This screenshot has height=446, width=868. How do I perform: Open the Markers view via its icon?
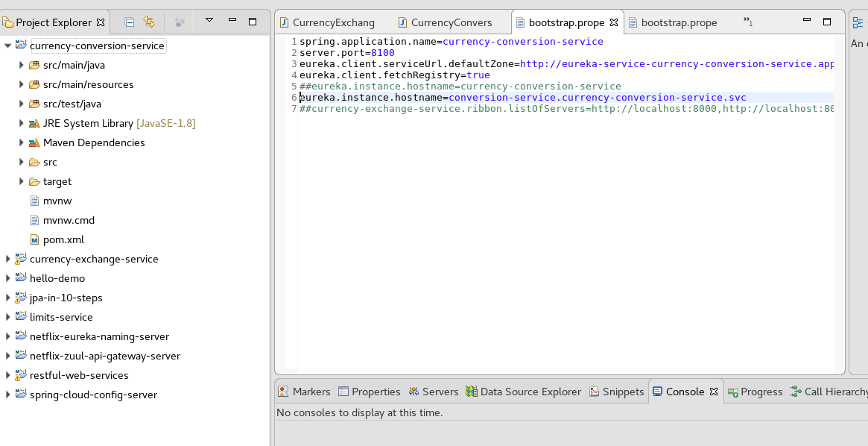284,392
